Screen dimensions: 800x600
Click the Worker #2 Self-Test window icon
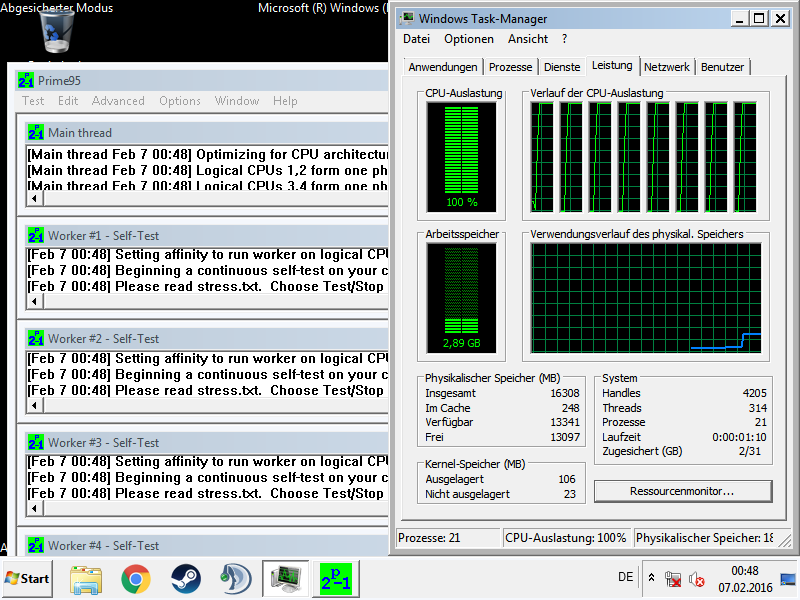pyautogui.click(x=36, y=339)
